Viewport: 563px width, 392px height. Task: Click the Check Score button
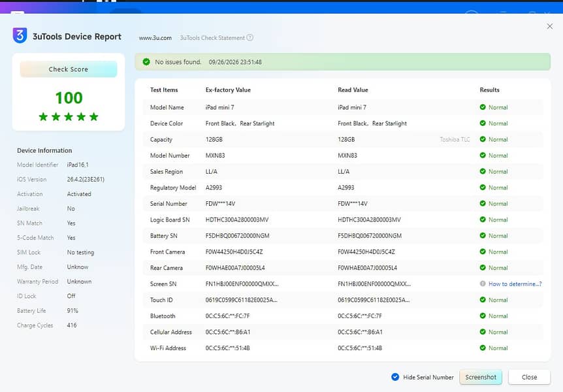point(68,69)
